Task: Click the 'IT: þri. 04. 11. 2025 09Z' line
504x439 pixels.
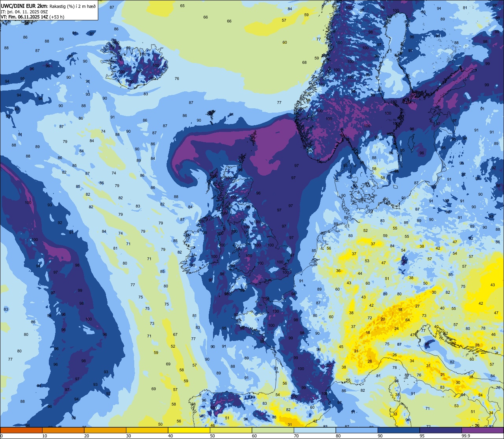Action: click(24, 12)
